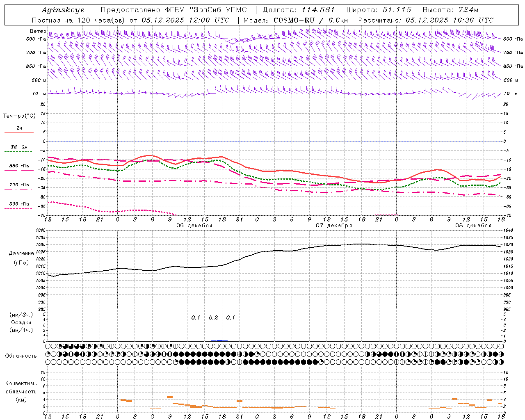
Task: Click the '08 декабря' date label
Action: click(473, 226)
